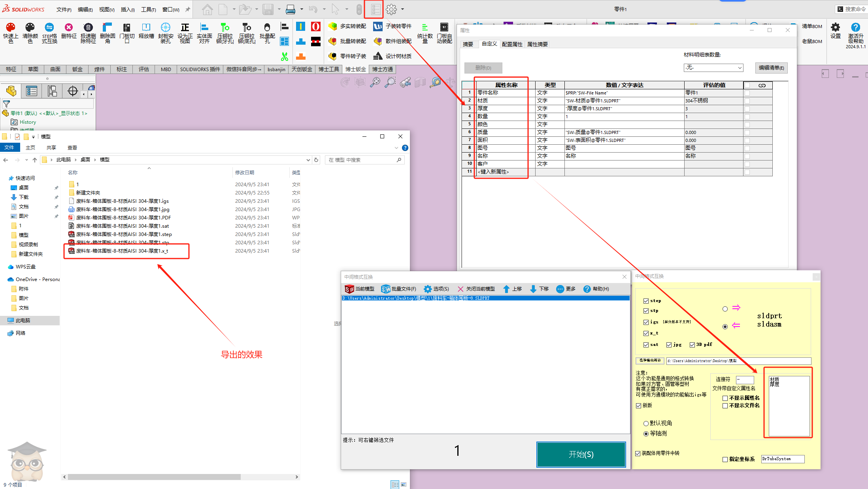Click the 选择输出路径 button
This screenshot has width=868, height=489.
(650, 361)
